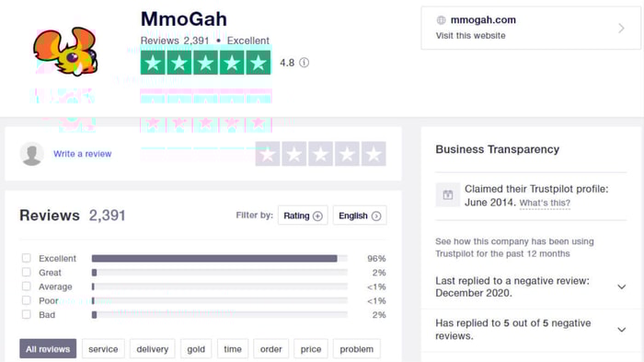Select the All reviews tag tab
This screenshot has height=362, width=644.
pos(48,349)
